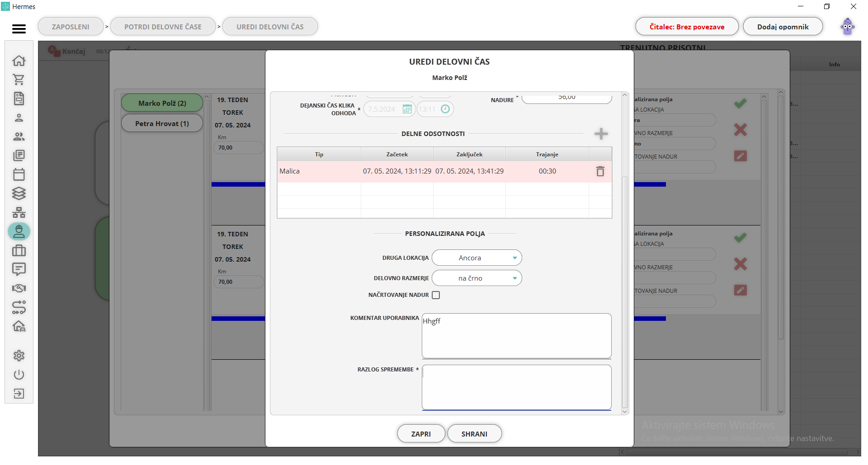868x465 pixels.
Task: Go to Home in sidebar
Action: click(19, 61)
